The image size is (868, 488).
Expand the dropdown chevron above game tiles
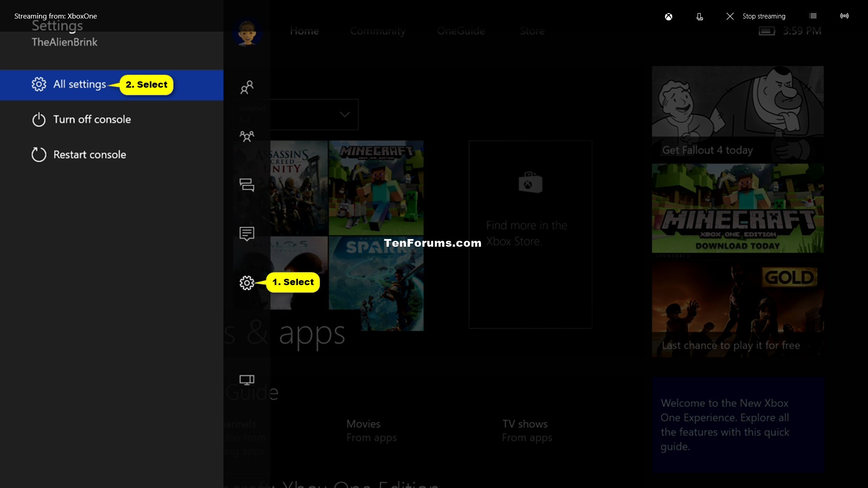click(345, 114)
